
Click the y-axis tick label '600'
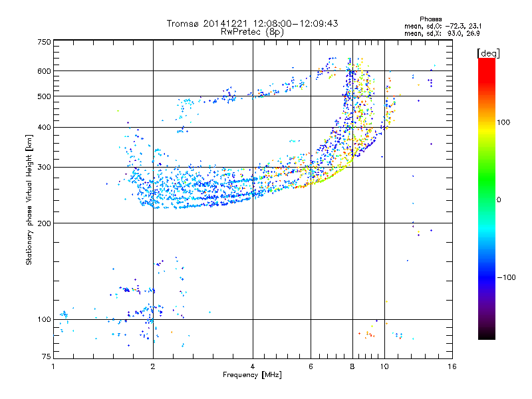[44, 71]
